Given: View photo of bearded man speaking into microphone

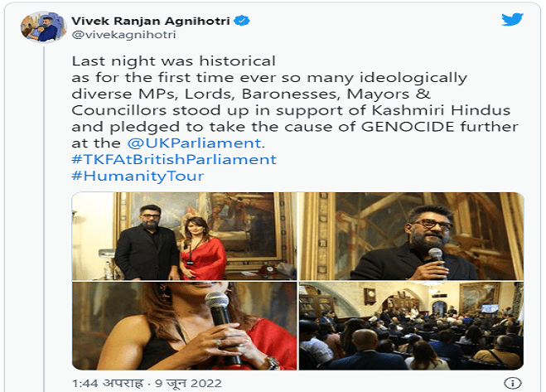Looking at the screenshot, I should tap(411, 236).
